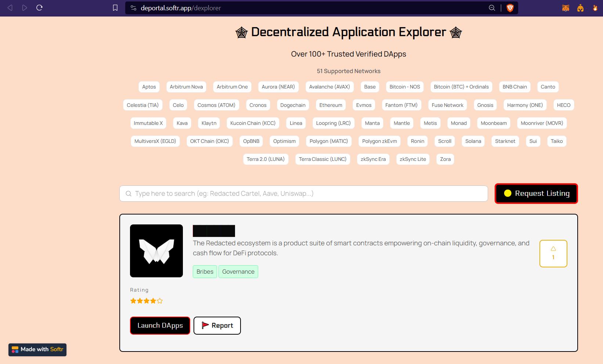Open the MetaMask fox extension
The image size is (603, 364).
pyautogui.click(x=566, y=8)
